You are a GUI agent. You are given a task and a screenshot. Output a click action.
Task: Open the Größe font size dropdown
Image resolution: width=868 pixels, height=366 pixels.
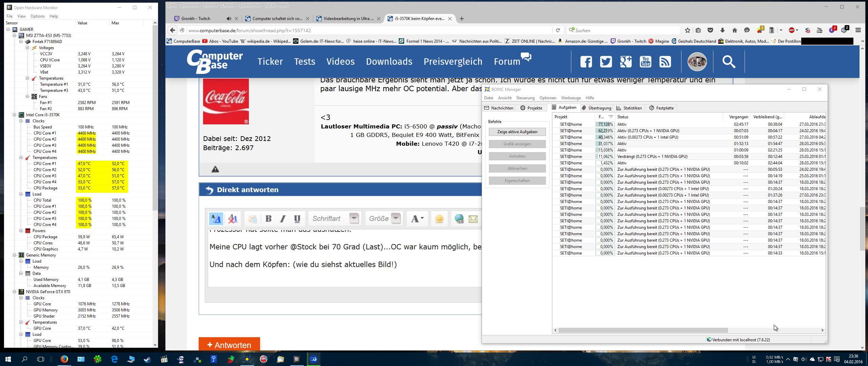click(x=396, y=218)
